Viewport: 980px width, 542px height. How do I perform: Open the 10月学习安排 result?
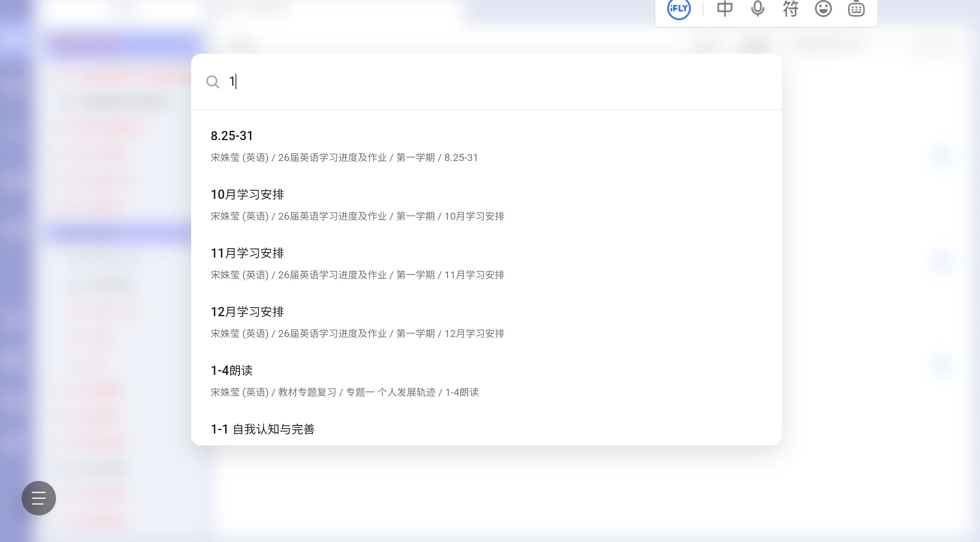pyautogui.click(x=247, y=195)
